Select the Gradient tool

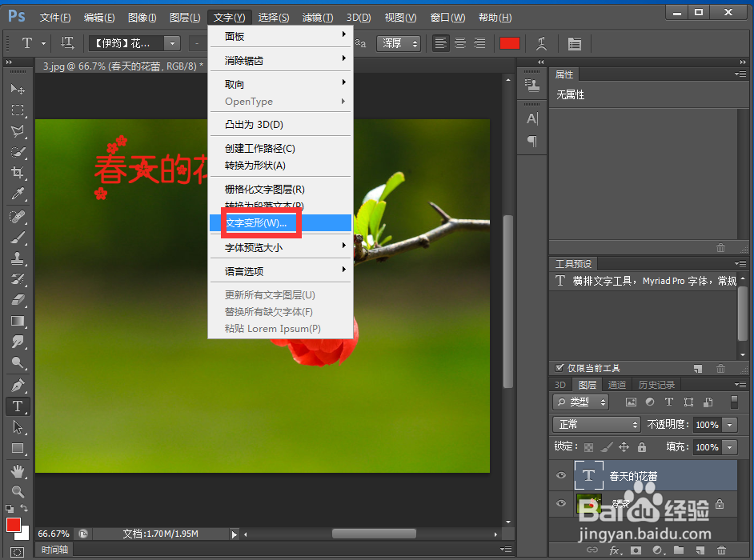point(18,321)
